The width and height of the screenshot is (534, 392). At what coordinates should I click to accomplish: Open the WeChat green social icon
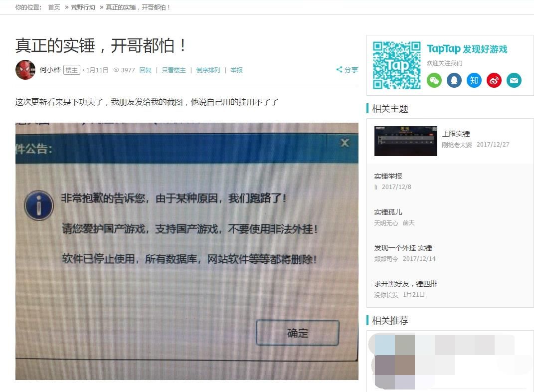434,80
